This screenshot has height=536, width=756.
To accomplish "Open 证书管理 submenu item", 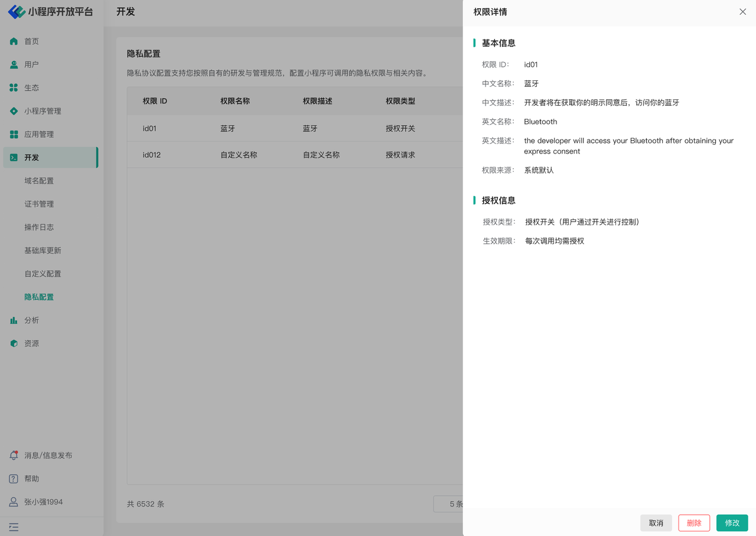I will (x=39, y=204).
